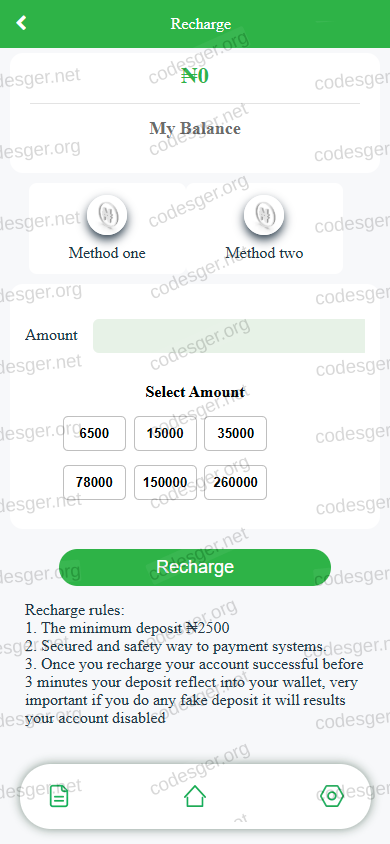Select the Method two label

pyautogui.click(x=264, y=253)
